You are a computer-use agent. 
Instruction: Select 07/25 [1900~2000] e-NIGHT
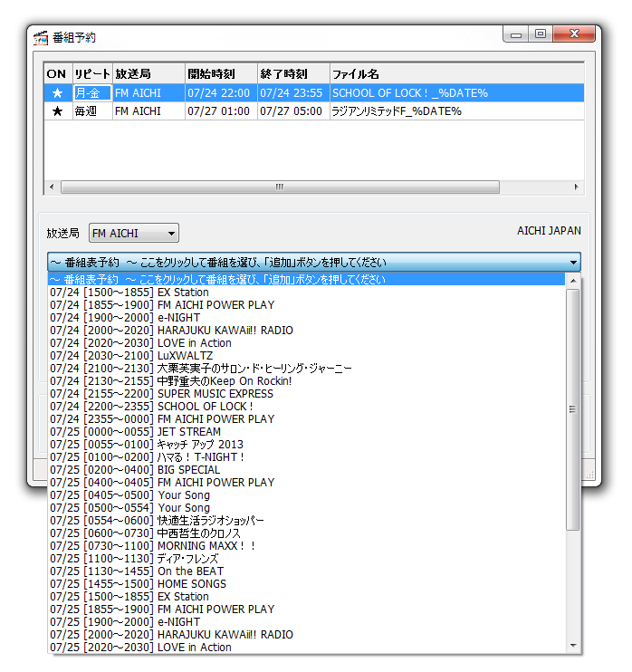[306, 622]
